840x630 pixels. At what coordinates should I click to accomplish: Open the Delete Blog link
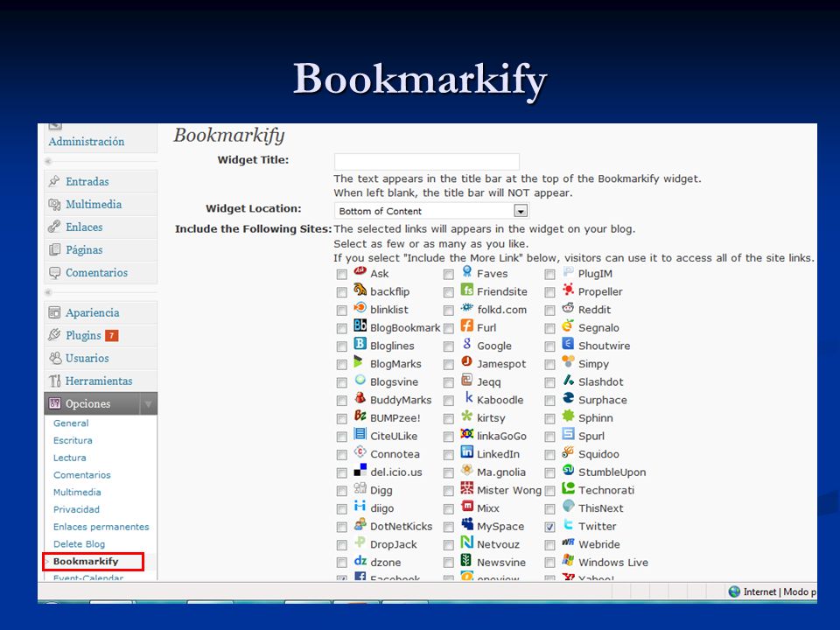(80, 543)
